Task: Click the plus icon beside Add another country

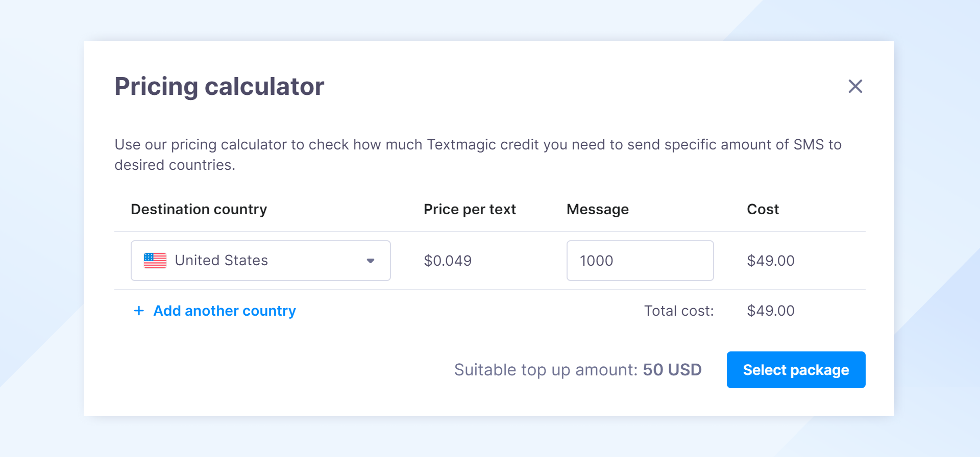Action: click(138, 311)
